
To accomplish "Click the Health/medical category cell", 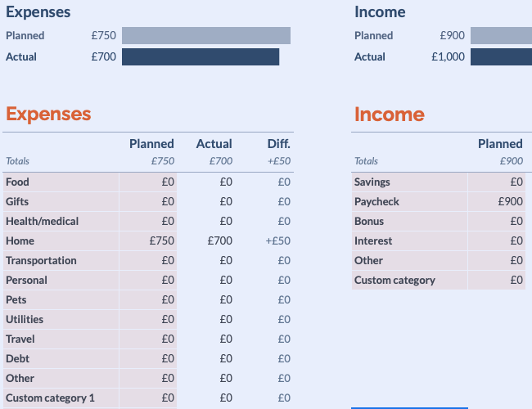I will [x=61, y=221].
